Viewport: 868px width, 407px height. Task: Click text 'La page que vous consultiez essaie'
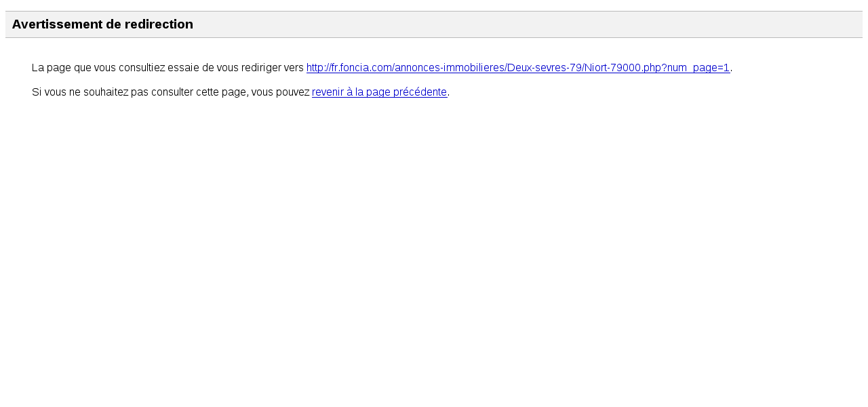(x=115, y=68)
